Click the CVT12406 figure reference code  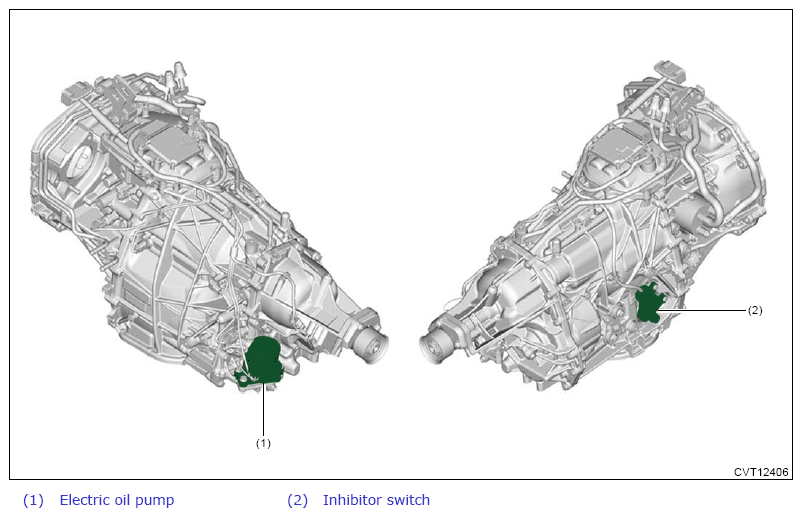[x=761, y=472]
